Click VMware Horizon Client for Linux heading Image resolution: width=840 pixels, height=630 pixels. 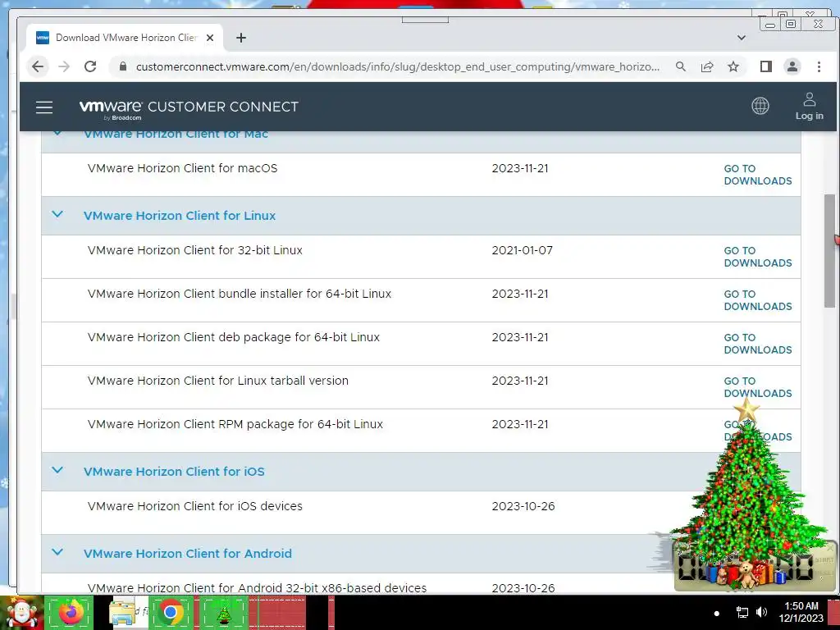(x=180, y=216)
